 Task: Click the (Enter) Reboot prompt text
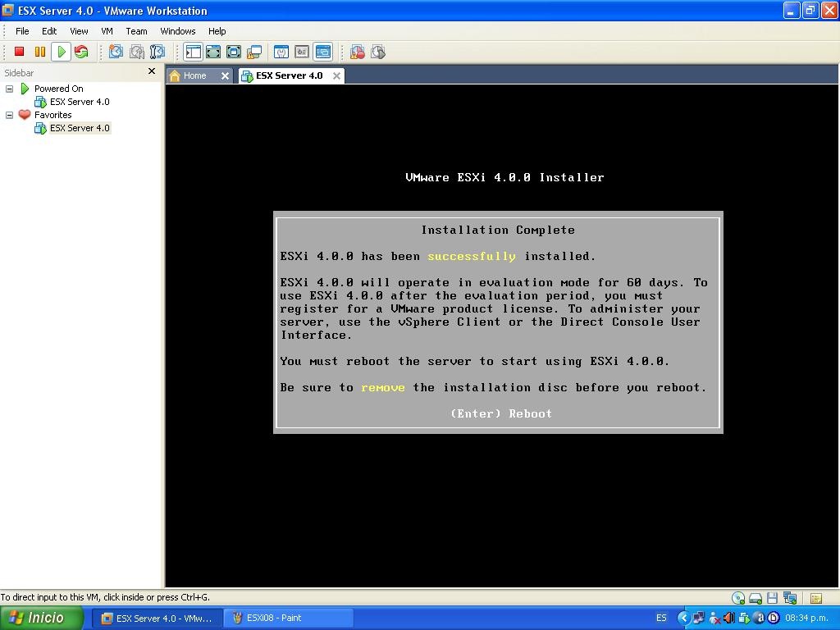click(501, 413)
